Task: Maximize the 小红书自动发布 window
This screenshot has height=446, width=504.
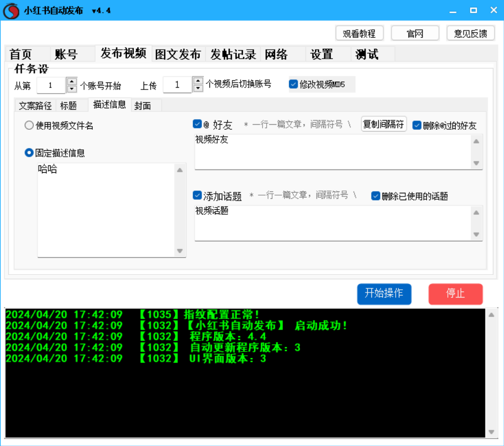Action: pos(473,11)
